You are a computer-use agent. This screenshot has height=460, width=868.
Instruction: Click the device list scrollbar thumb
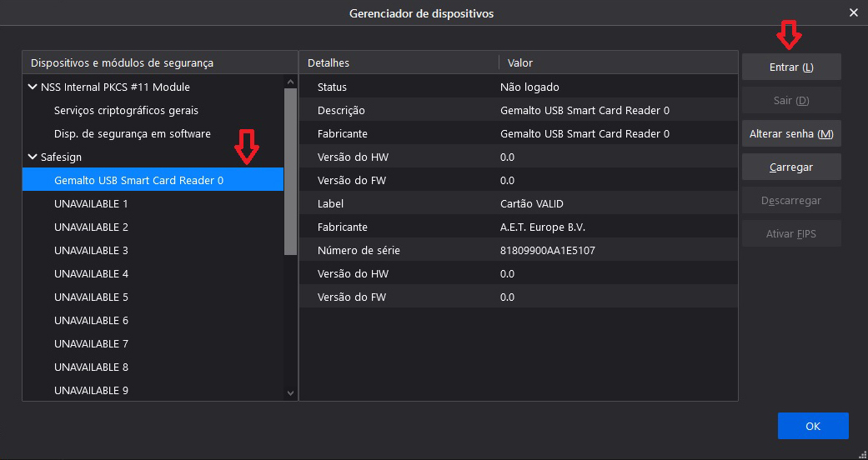(x=291, y=172)
